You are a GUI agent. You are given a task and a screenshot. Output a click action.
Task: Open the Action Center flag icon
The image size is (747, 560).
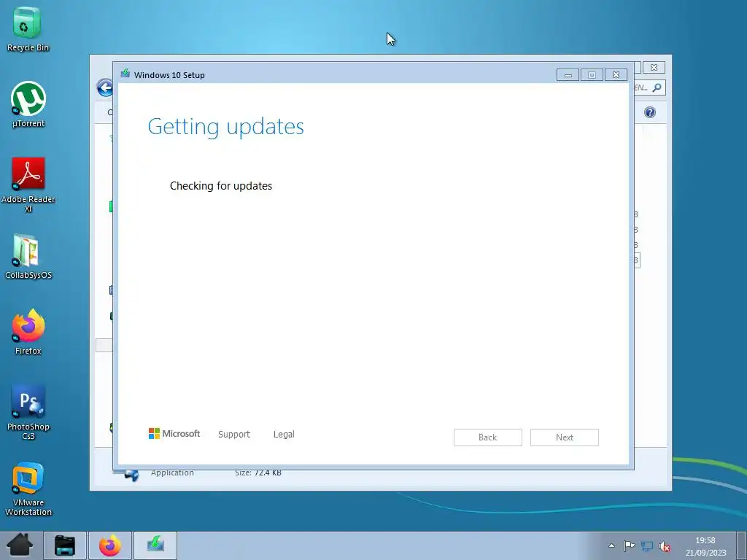[x=630, y=545]
